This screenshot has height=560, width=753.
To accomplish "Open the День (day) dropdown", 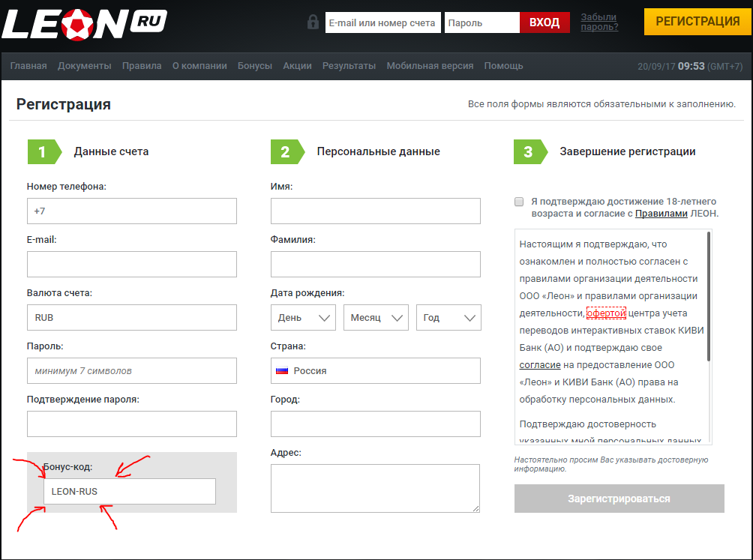I will 303,318.
